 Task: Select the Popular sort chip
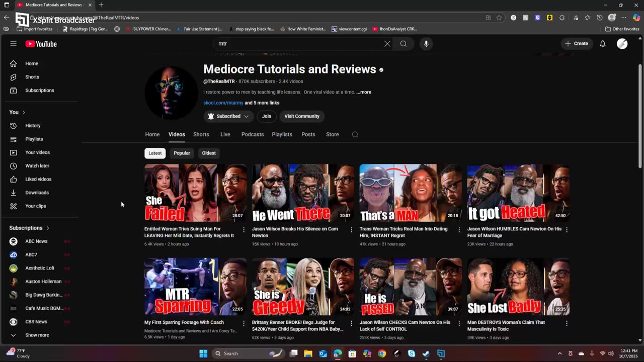(x=182, y=153)
